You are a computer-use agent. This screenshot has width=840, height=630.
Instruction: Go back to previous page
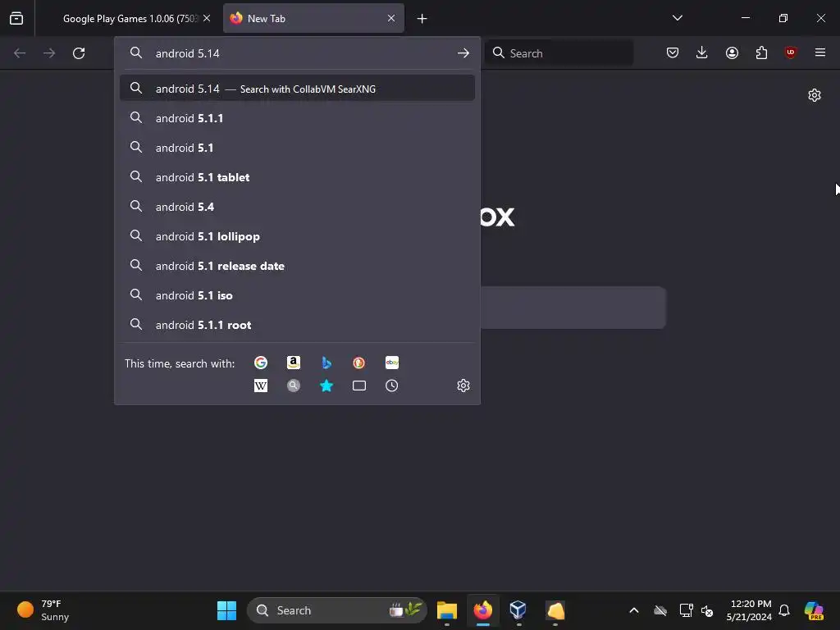pos(20,53)
